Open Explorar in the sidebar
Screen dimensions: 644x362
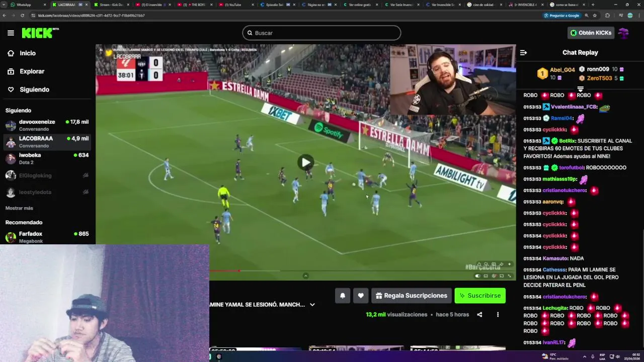[32, 71]
